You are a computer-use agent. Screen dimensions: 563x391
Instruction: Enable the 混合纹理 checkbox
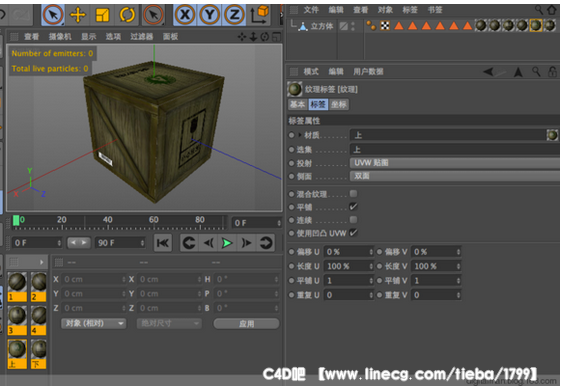pos(353,194)
